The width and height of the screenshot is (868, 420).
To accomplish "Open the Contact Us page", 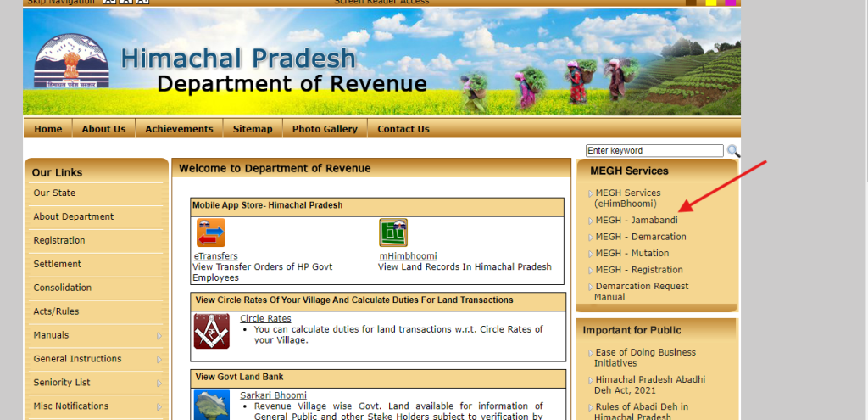I will tap(403, 129).
